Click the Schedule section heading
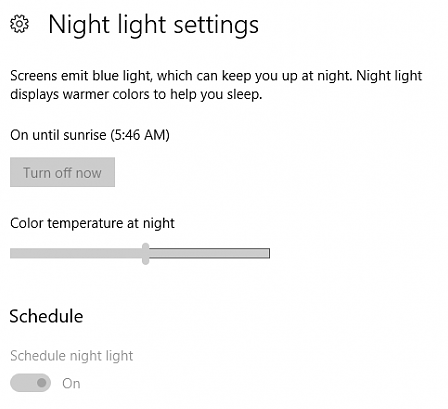This screenshot has width=448, height=409. (46, 316)
